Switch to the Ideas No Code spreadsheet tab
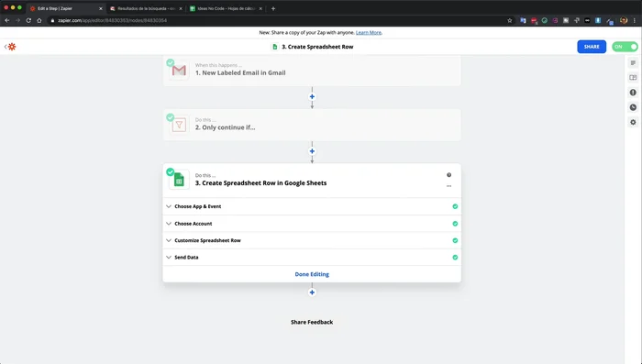 [x=226, y=8]
